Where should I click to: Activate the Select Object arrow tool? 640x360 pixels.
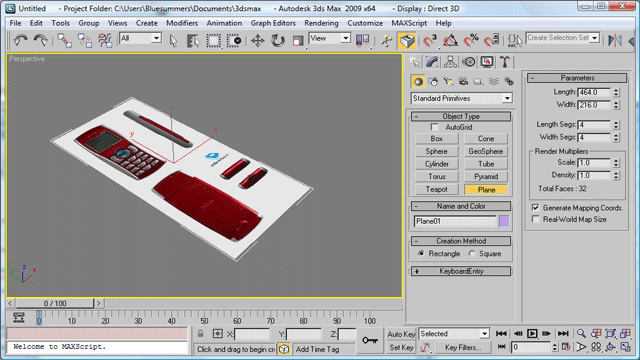tap(173, 40)
